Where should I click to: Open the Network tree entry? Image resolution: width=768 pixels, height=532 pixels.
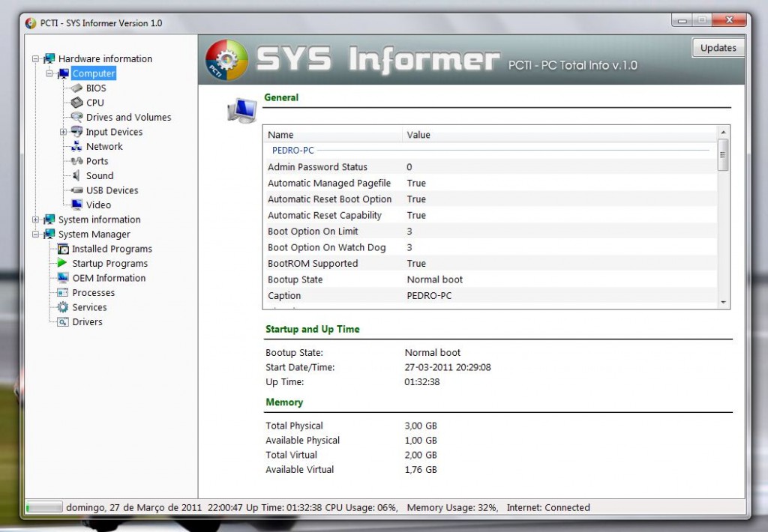tap(104, 146)
